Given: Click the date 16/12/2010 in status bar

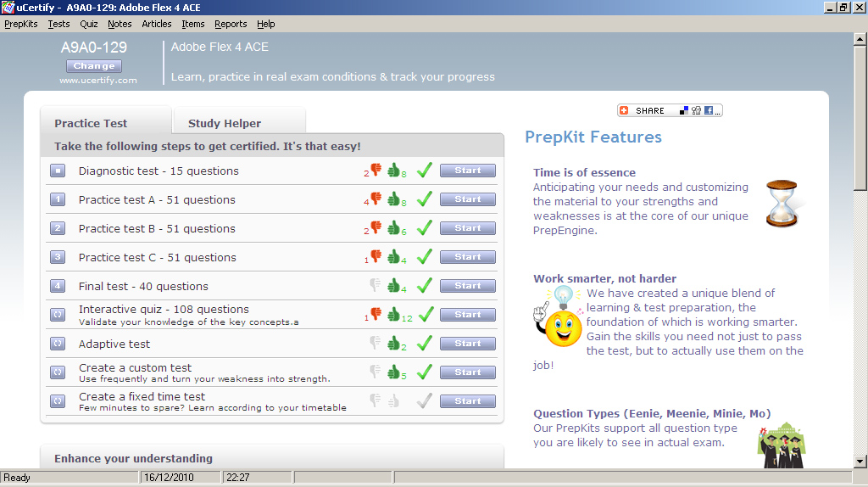Looking at the screenshot, I should (x=169, y=478).
